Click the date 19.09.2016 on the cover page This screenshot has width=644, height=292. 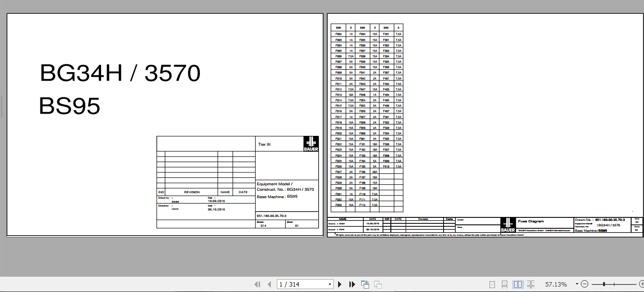coord(216,201)
